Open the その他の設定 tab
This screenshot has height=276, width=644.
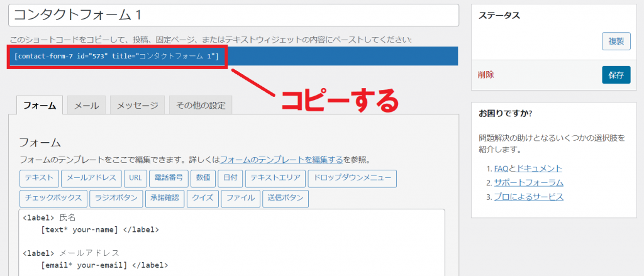pos(201,105)
